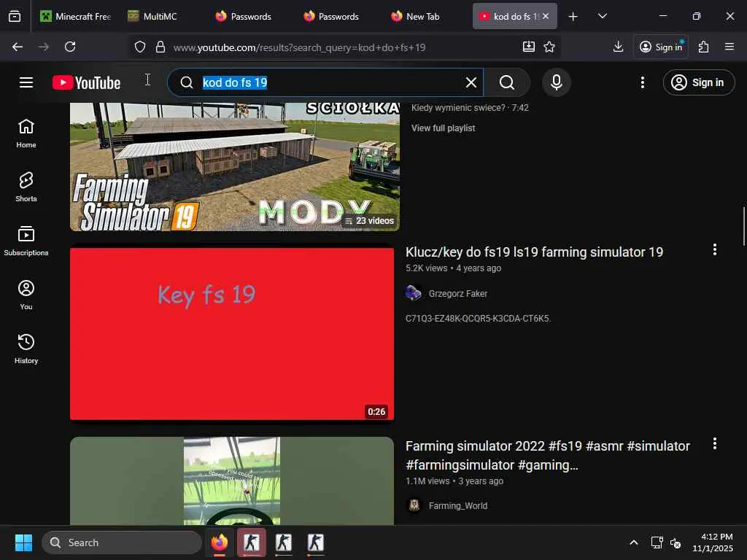Submit search with magnifier button
Viewport: 747px width, 560px height.
point(507,82)
